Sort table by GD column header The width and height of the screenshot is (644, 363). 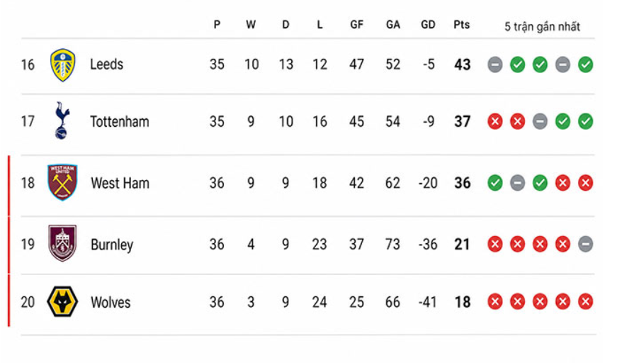pyautogui.click(x=428, y=25)
